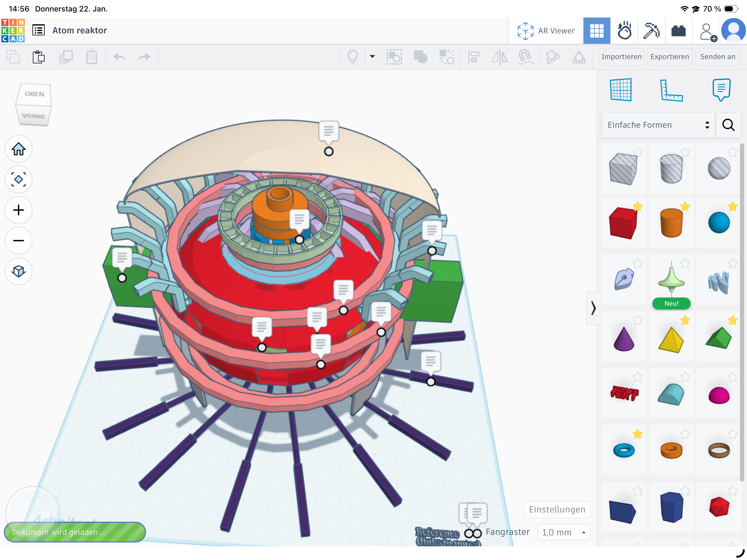Click the Duplicate and repeat icon

tap(66, 57)
